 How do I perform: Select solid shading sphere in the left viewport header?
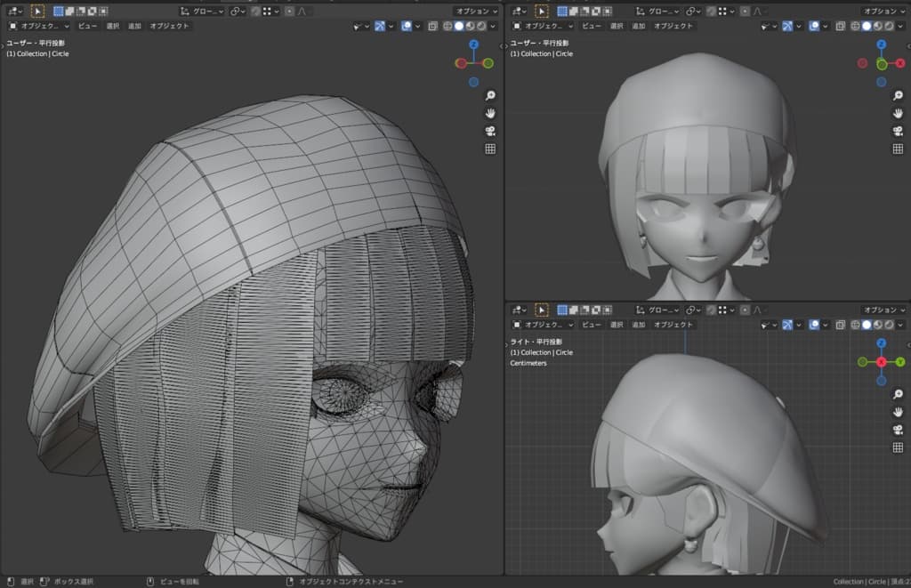459,26
